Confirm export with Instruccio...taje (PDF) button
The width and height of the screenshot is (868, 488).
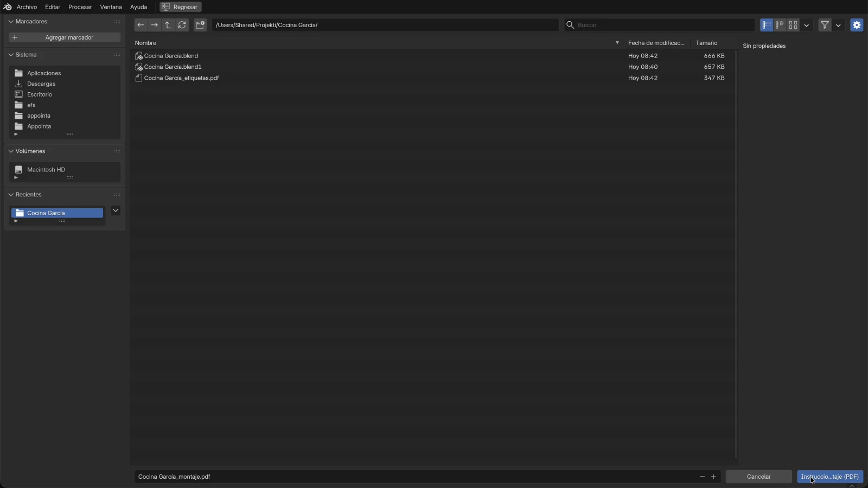[x=830, y=477]
